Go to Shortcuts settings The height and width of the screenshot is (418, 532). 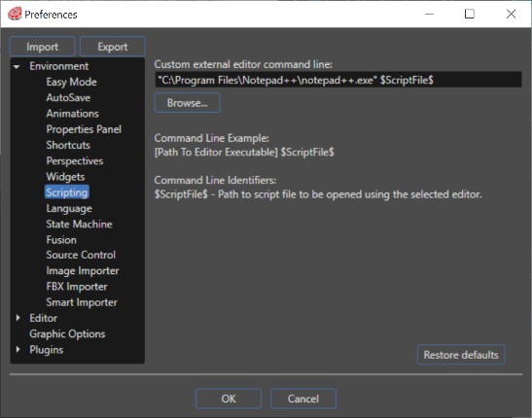click(x=68, y=145)
